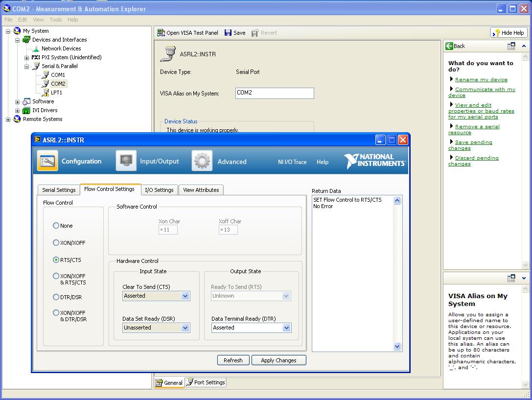
Task: Click the General tab icon
Action: 159,383
